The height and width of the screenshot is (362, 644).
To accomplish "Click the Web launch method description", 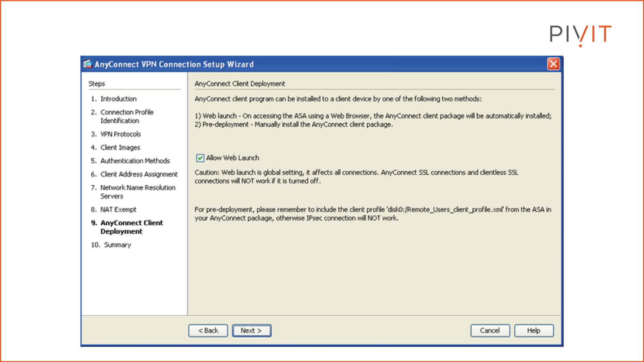I will point(373,116).
